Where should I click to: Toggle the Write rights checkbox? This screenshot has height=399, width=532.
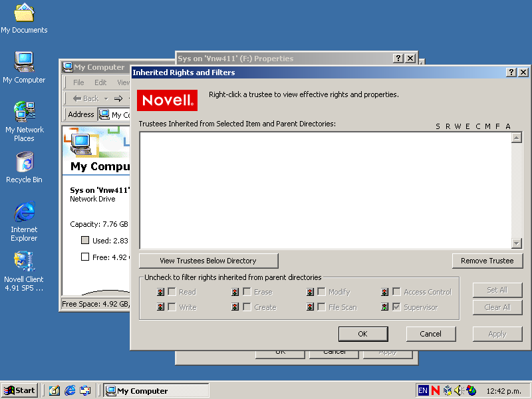pos(172,307)
